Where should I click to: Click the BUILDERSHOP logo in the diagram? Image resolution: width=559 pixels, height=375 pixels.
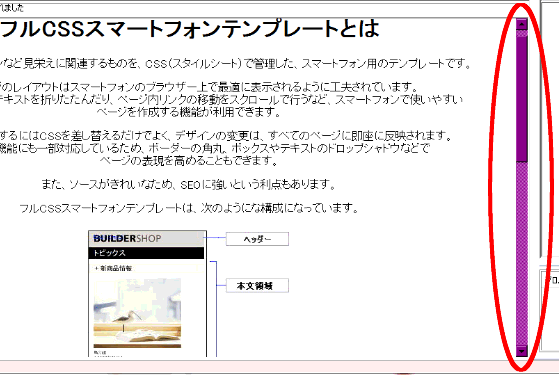pos(127,238)
